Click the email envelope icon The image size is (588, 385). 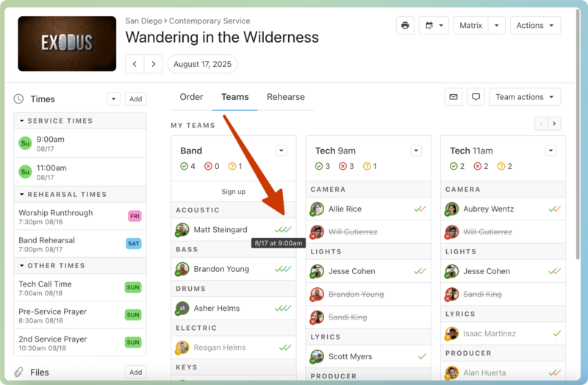(x=453, y=97)
